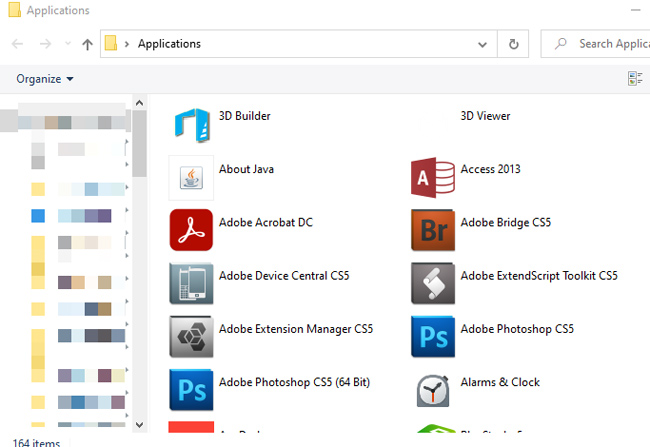
Task: Open the Organize dropdown menu
Action: [45, 79]
